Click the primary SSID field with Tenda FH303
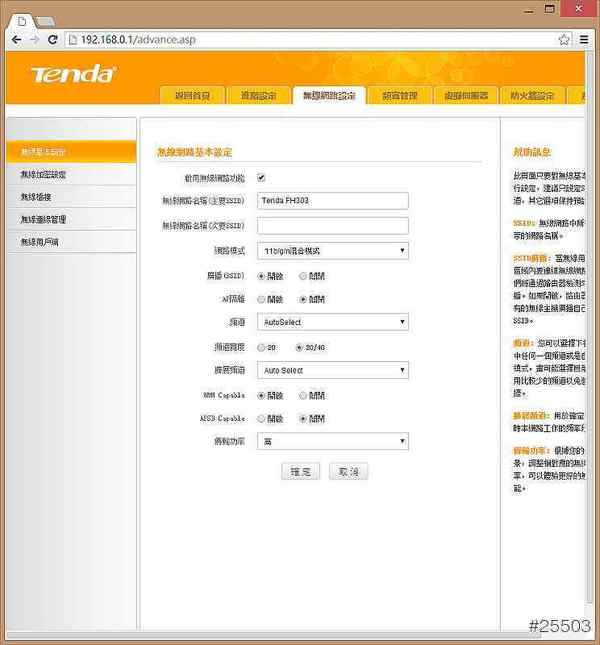This screenshot has height=645, width=600. pyautogui.click(x=332, y=201)
